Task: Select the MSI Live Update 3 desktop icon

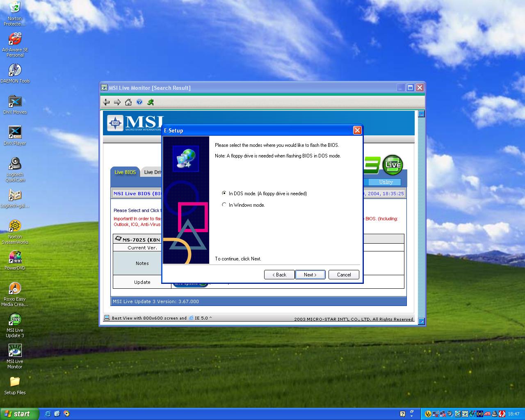Action: pos(15,325)
